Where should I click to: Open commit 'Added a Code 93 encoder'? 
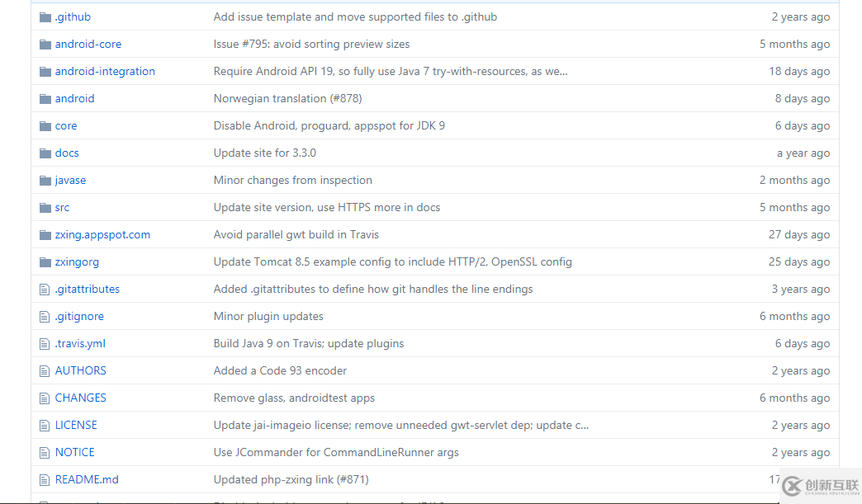click(280, 371)
